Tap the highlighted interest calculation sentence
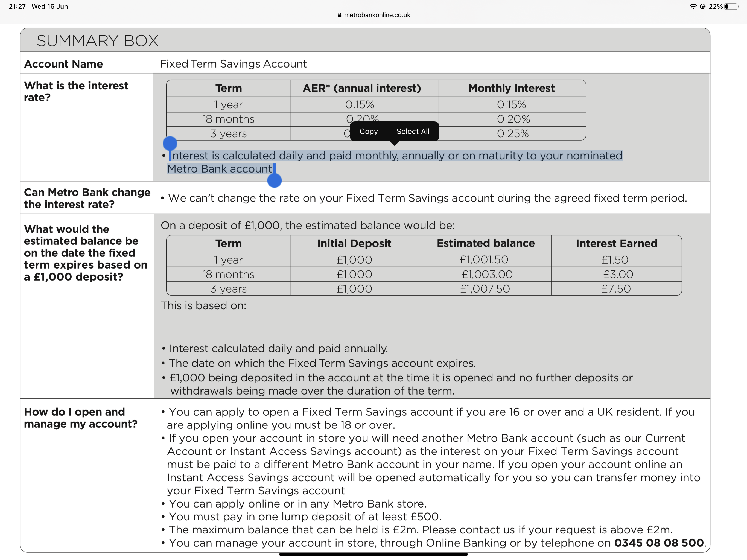Screen dimensions: 747x560 tap(397, 156)
